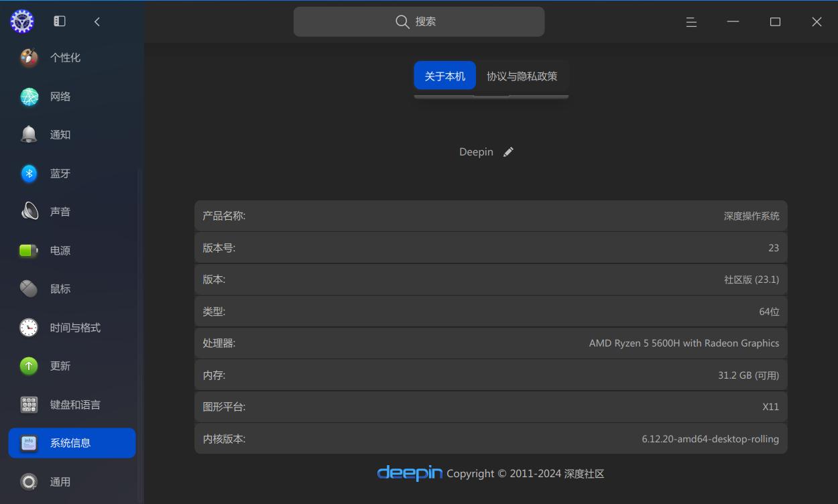Click the Deepin computer name text

click(476, 152)
